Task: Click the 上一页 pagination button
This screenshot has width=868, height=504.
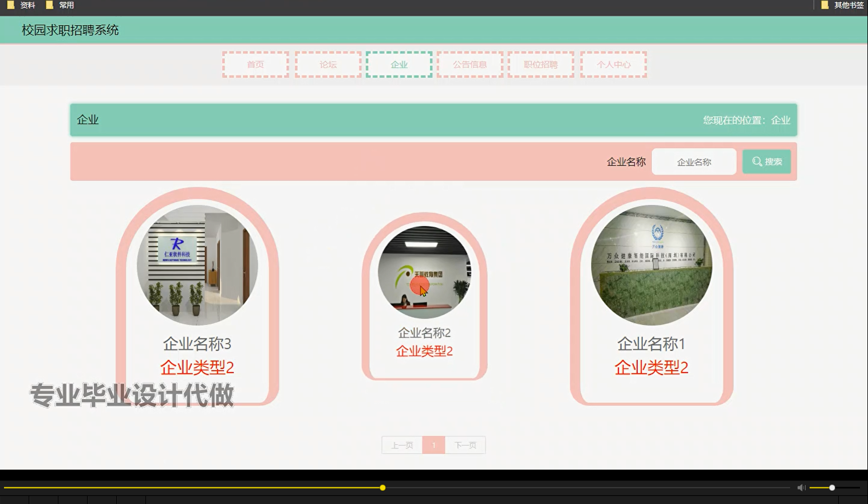Action: click(403, 444)
